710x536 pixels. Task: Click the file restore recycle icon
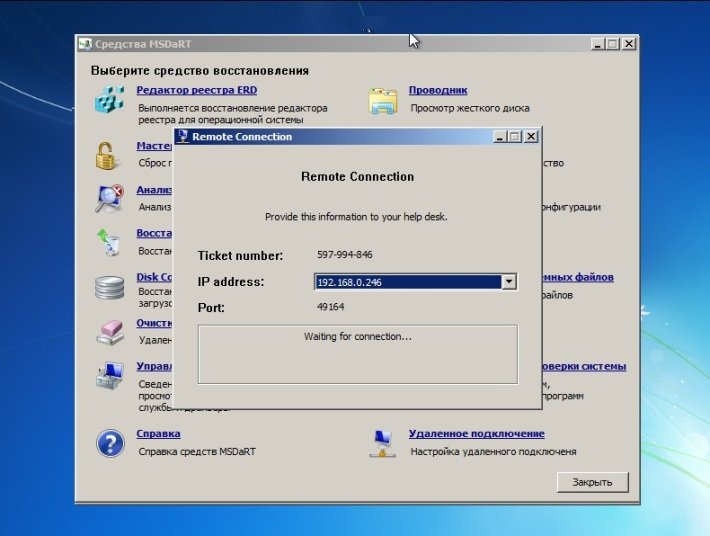(108, 242)
